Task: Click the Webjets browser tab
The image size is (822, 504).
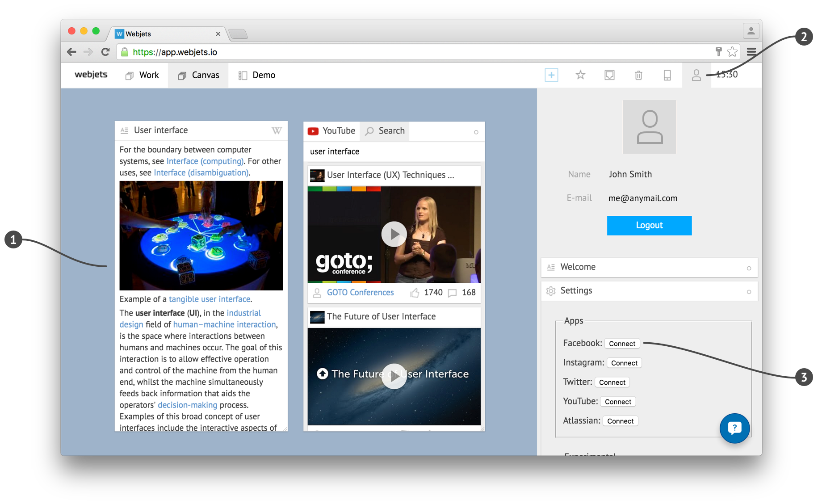Action: pyautogui.click(x=168, y=34)
